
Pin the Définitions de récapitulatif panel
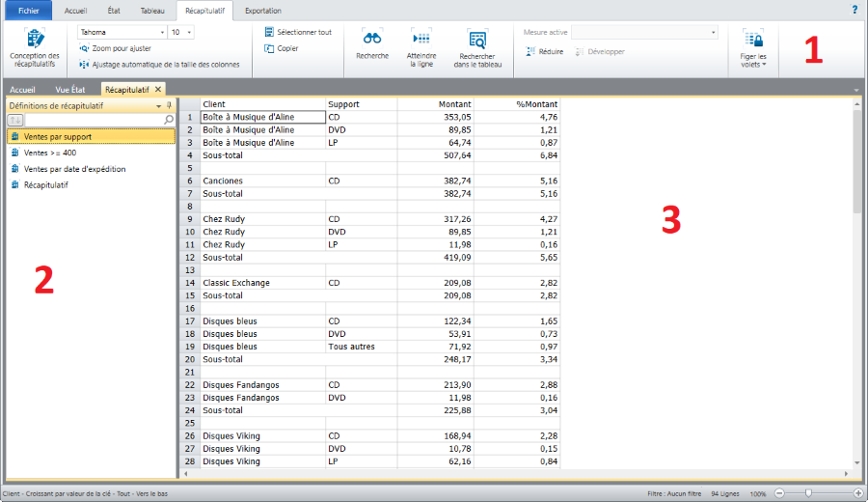170,105
